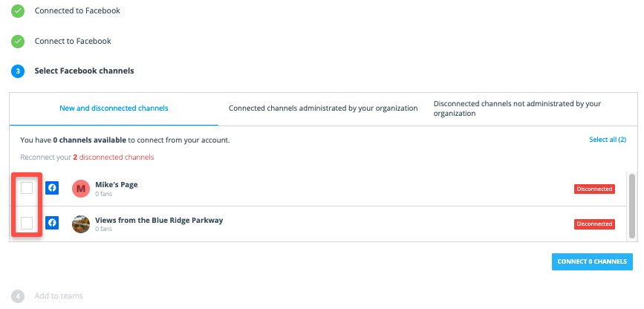The width and height of the screenshot is (644, 309).
Task: Click the 2 disconnected channels red text
Action: coord(114,157)
